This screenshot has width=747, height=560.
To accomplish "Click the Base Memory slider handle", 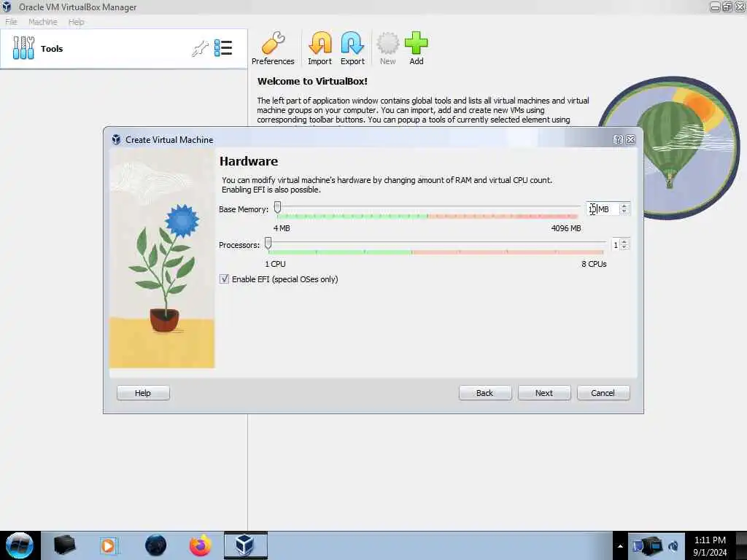I will tap(277, 207).
